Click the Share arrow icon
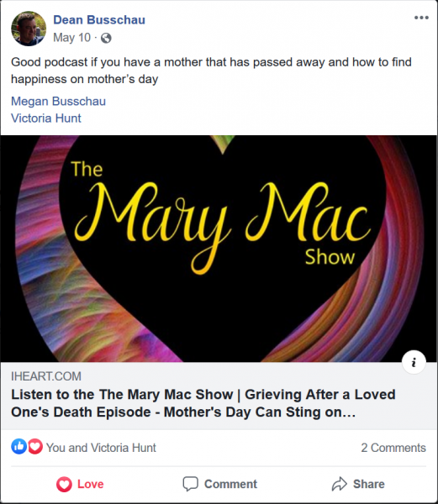 click(x=340, y=484)
